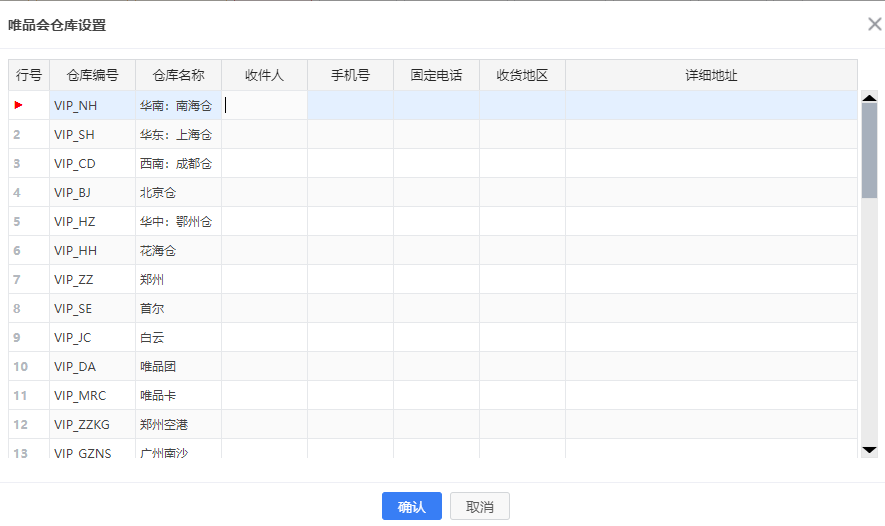Click the 北京仓 name cell
Image resolution: width=885 pixels, height=526 pixels.
(x=178, y=192)
